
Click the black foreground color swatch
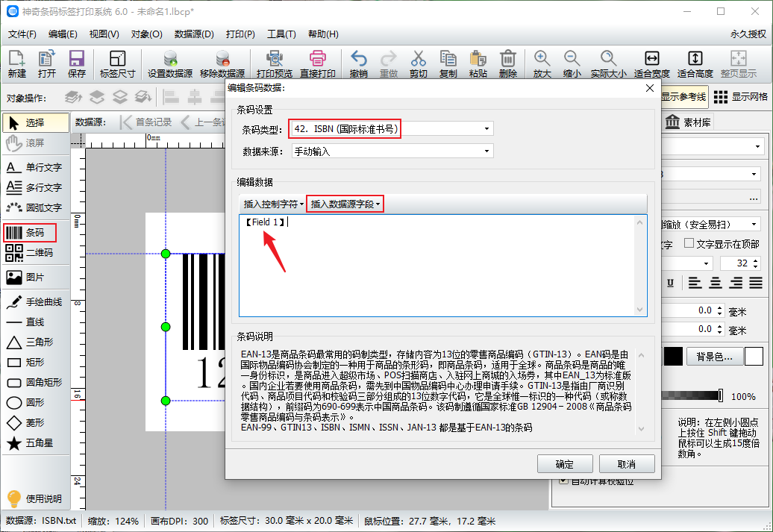click(673, 356)
